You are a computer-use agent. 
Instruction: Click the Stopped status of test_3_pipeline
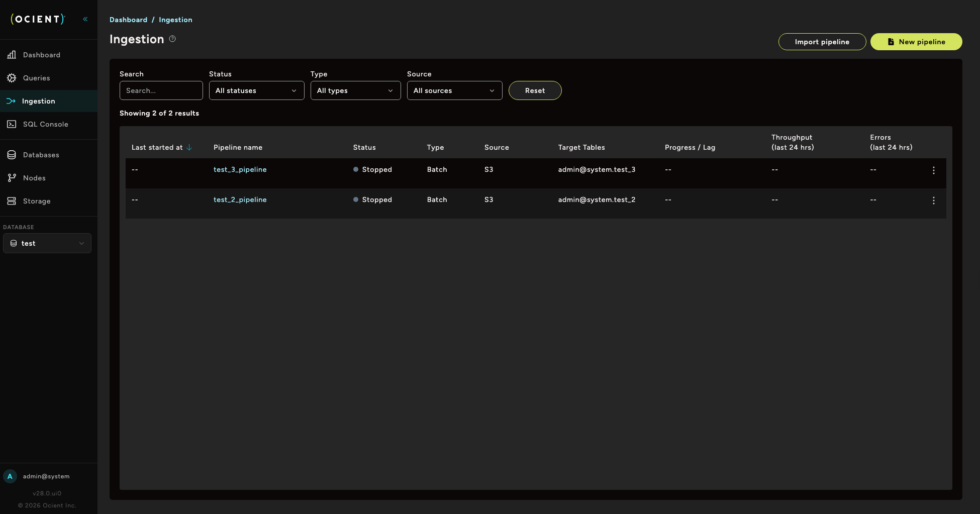click(x=372, y=169)
